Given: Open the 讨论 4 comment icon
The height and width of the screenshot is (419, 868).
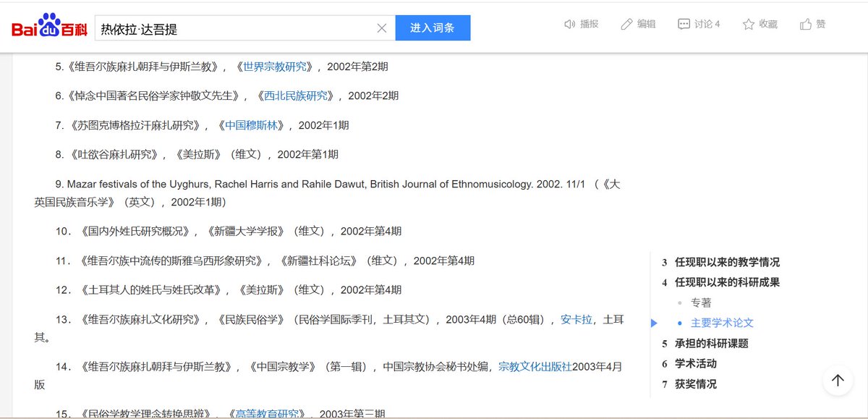Looking at the screenshot, I should 684,24.
